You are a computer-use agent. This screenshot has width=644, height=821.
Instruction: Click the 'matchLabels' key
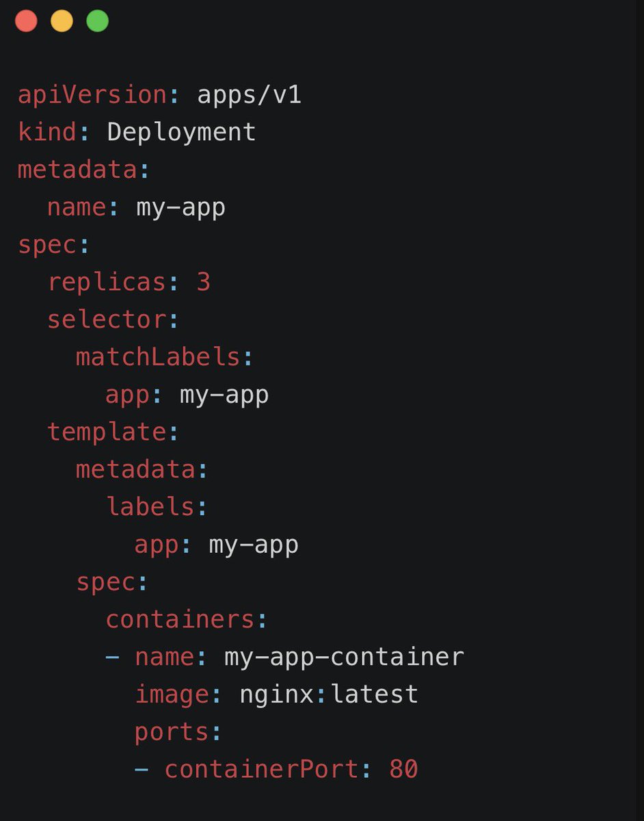[158, 356]
